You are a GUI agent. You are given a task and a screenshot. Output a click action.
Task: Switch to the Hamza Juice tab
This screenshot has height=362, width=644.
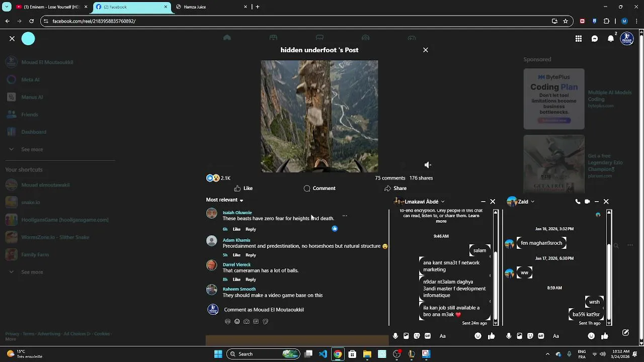click(x=211, y=7)
